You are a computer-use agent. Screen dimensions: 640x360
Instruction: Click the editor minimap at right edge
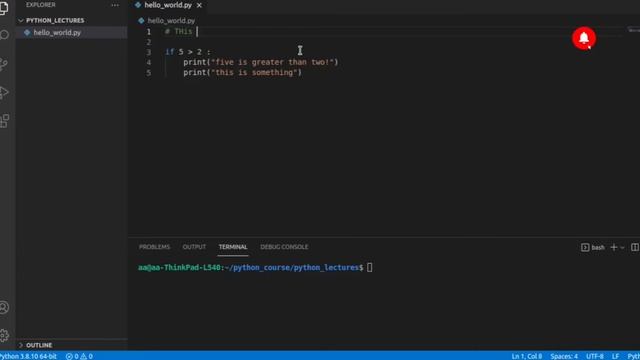tap(633, 30)
